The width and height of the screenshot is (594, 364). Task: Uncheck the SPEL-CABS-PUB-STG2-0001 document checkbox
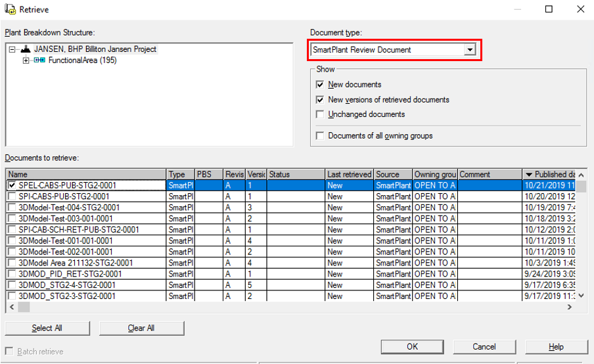pos(12,185)
